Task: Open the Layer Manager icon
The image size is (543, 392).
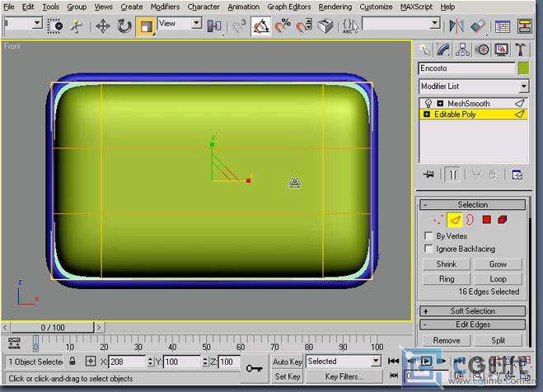Action: (503, 26)
